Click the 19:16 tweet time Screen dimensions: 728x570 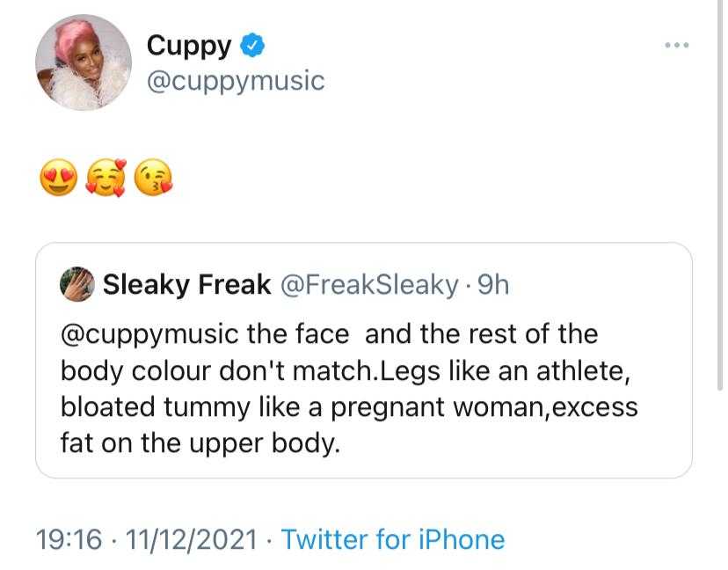tap(69, 538)
